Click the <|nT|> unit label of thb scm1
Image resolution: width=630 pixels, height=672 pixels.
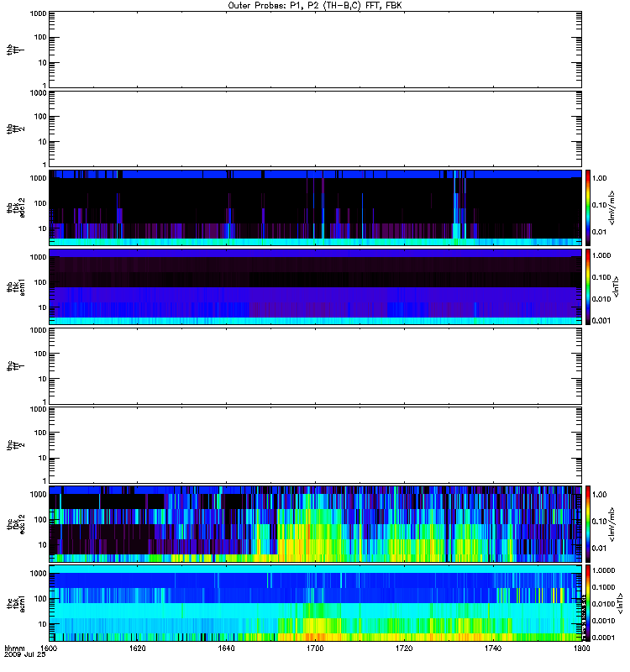tap(616, 287)
